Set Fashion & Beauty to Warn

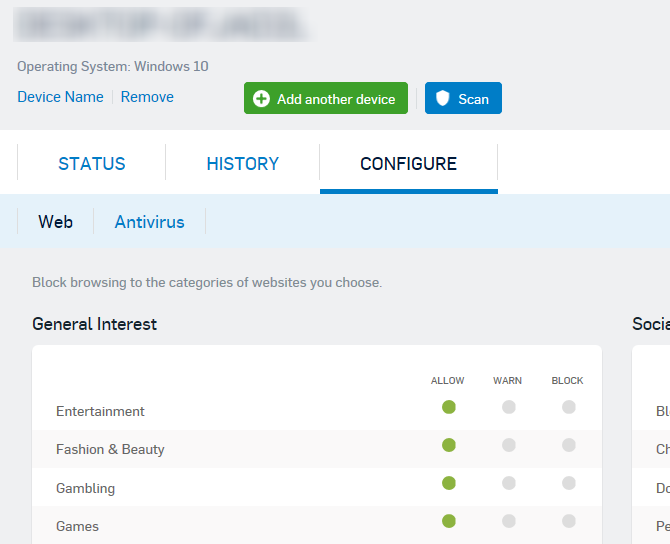click(x=508, y=445)
